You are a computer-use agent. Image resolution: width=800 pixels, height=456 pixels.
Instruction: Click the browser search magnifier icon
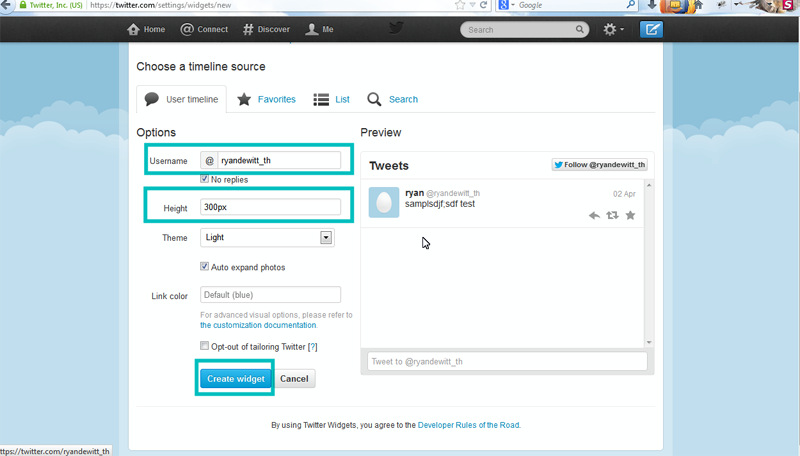[x=631, y=5]
